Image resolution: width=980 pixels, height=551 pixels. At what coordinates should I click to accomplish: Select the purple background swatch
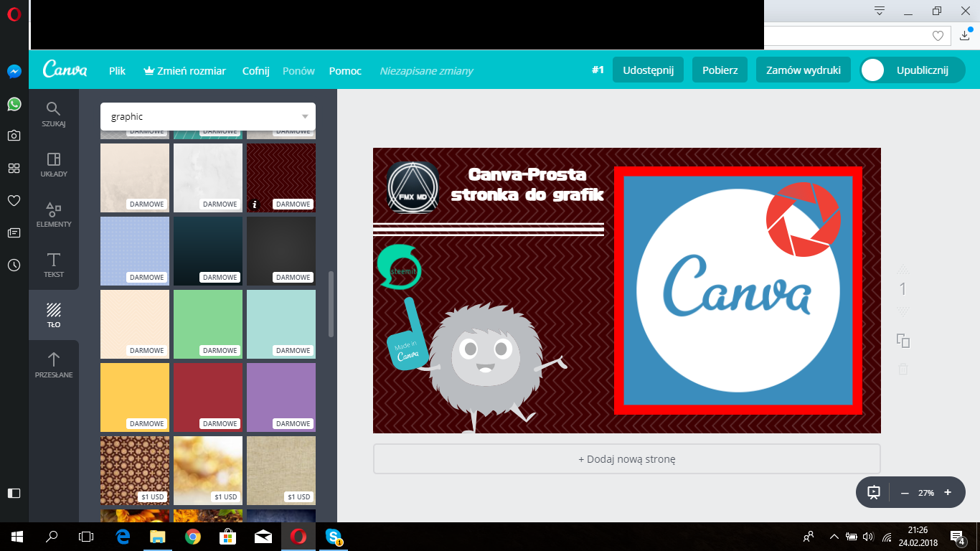281,397
